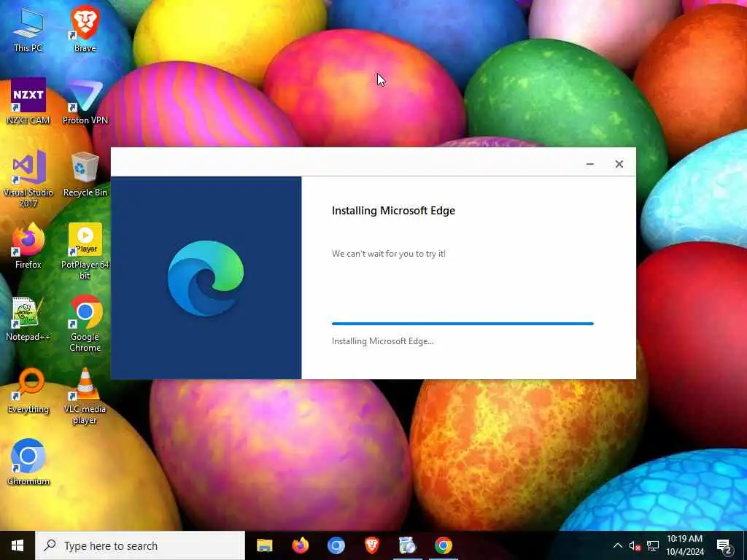
Task: Switch to Google Chrome in taskbar
Action: point(443,545)
